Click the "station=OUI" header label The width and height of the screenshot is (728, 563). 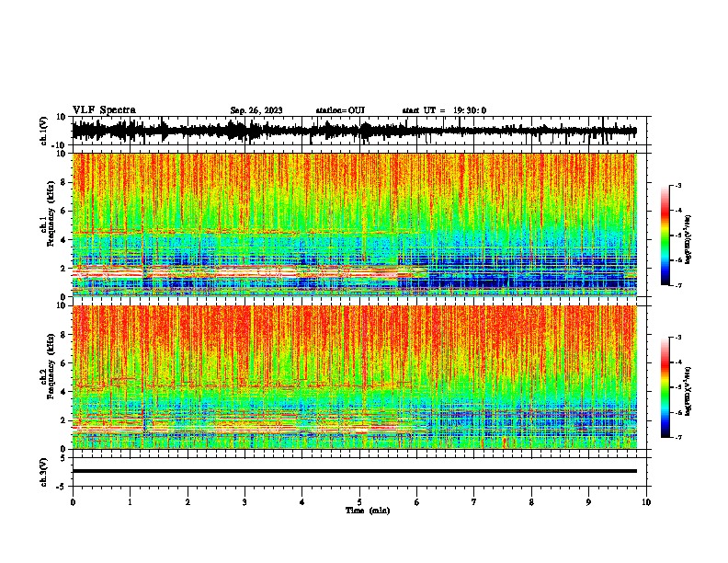point(340,110)
